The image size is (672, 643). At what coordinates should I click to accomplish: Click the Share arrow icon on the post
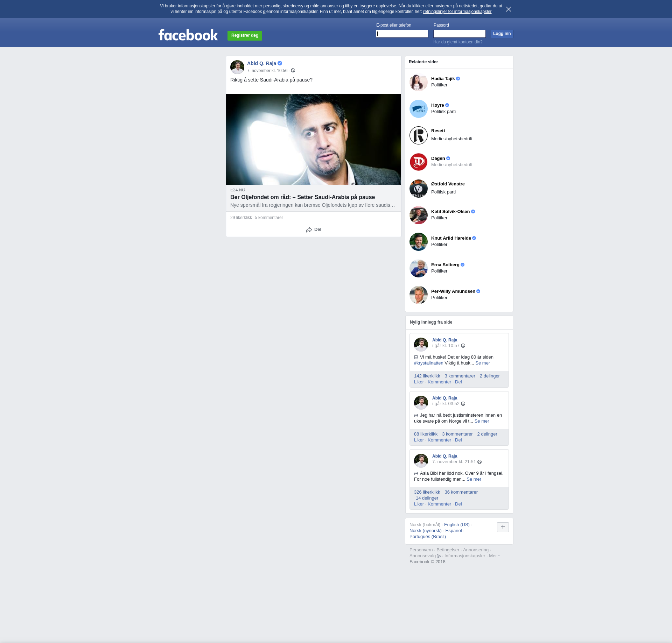coord(309,230)
